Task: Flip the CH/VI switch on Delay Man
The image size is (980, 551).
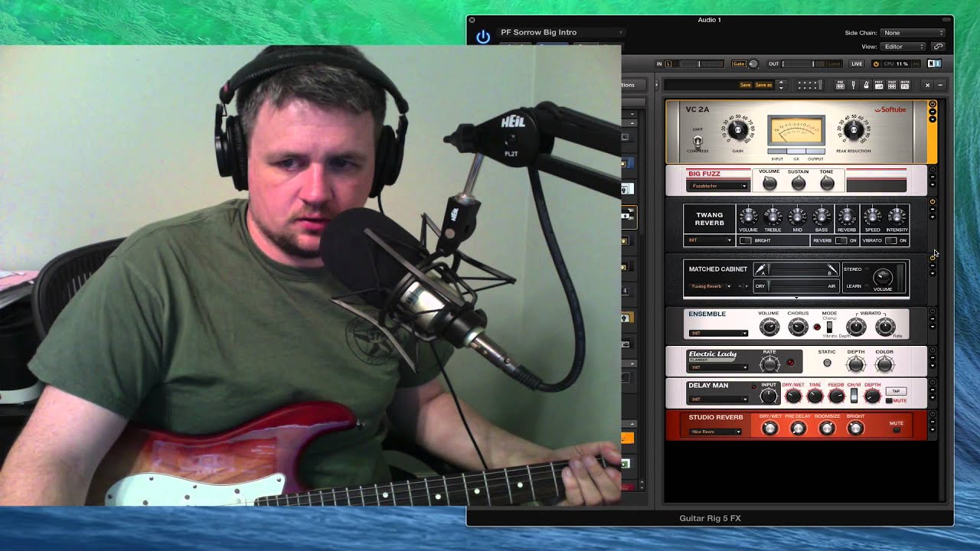Action: click(x=854, y=396)
